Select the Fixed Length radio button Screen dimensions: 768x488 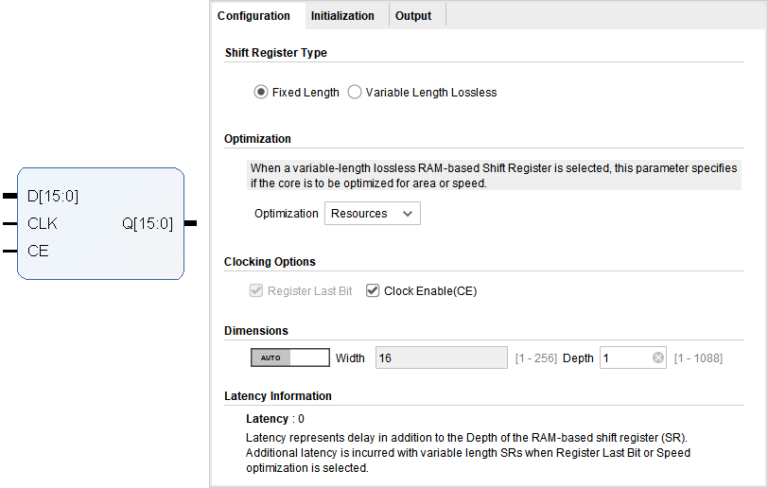click(x=261, y=92)
